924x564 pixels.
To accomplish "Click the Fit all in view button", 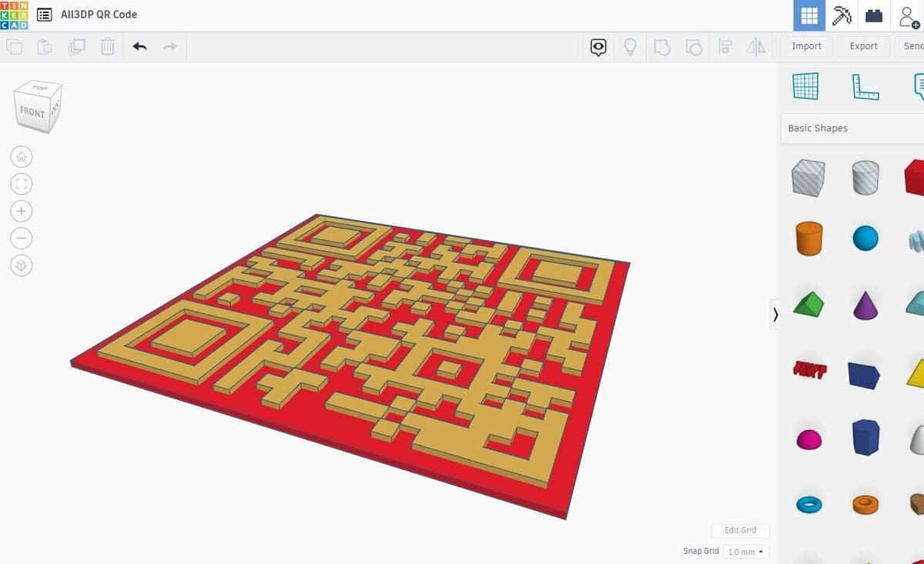I will [x=22, y=184].
